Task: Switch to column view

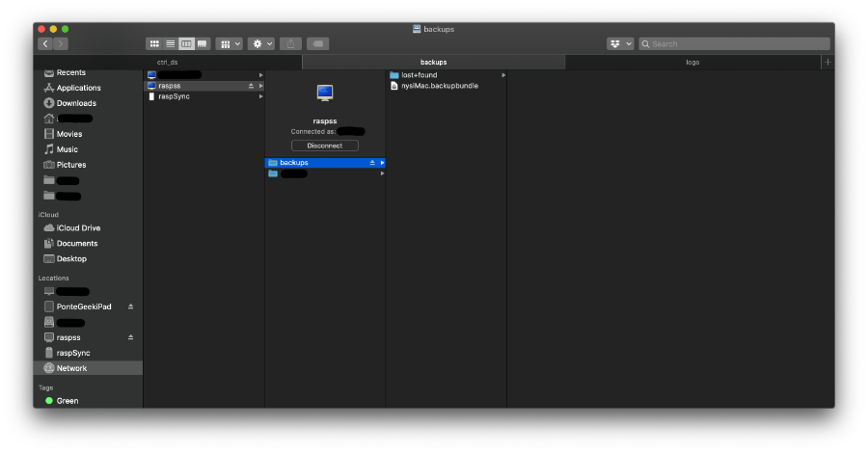Action: 186,43
